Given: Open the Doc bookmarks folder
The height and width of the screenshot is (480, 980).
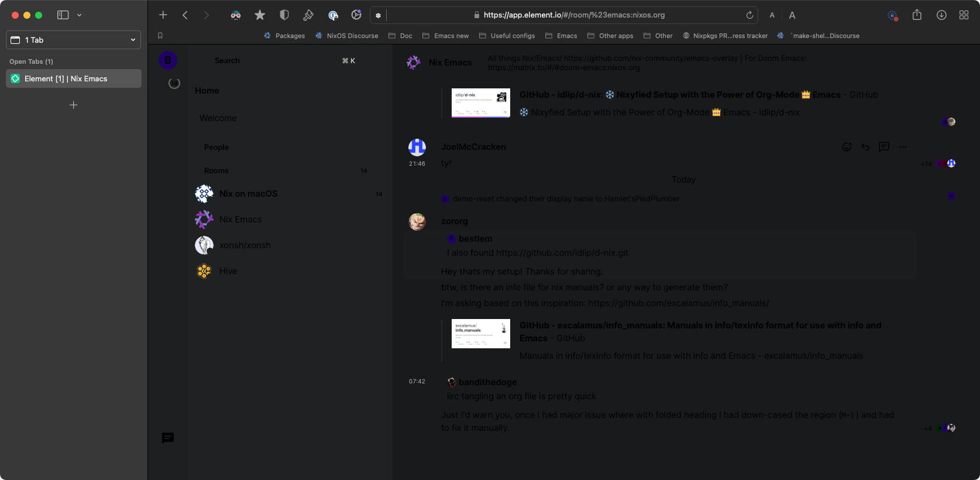Looking at the screenshot, I should point(400,36).
